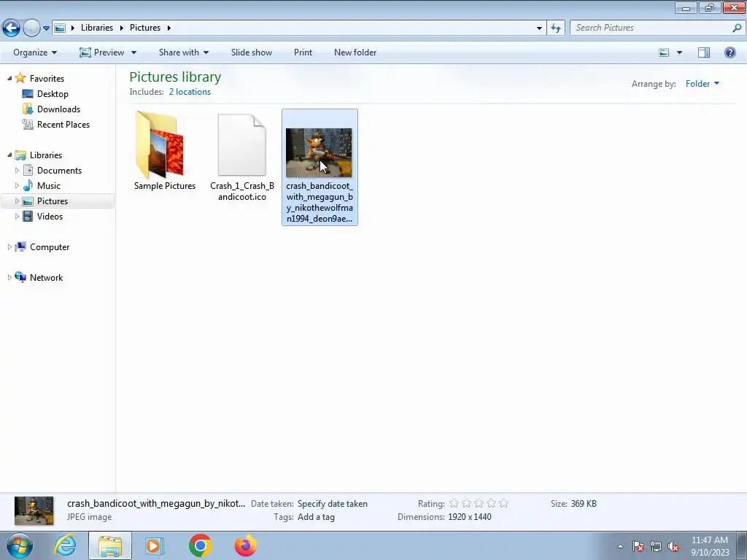
Task: Click Specify date taken field
Action: tap(332, 504)
